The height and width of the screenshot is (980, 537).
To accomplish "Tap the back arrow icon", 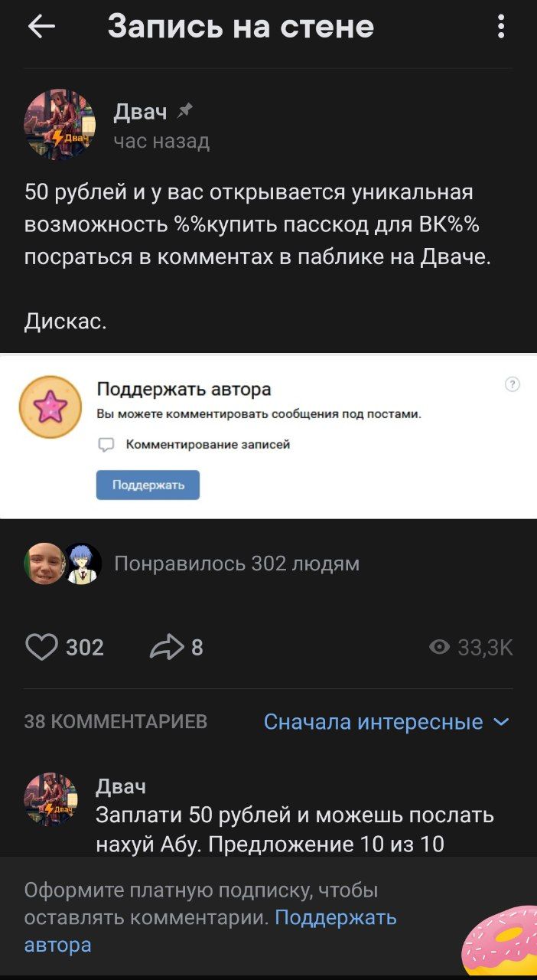I will [41, 28].
